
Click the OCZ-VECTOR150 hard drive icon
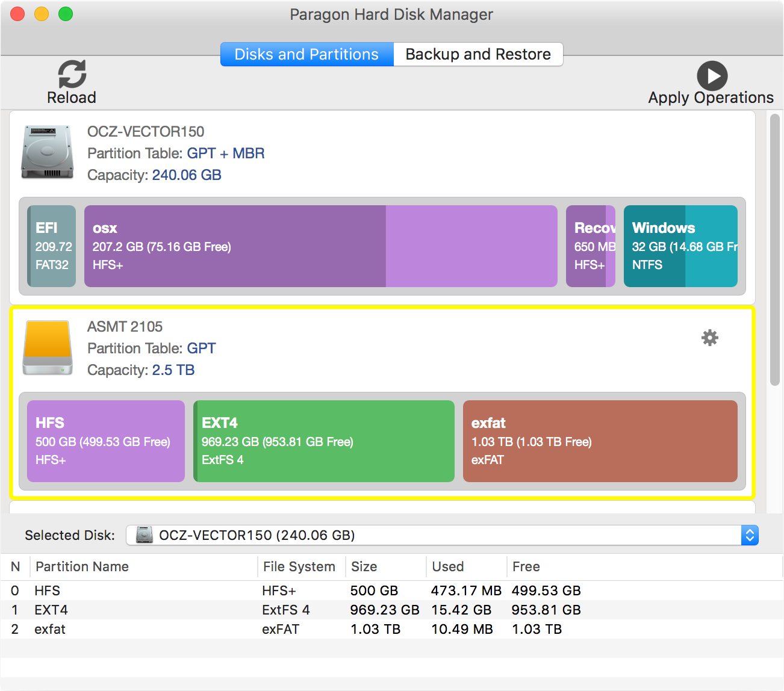coord(47,152)
